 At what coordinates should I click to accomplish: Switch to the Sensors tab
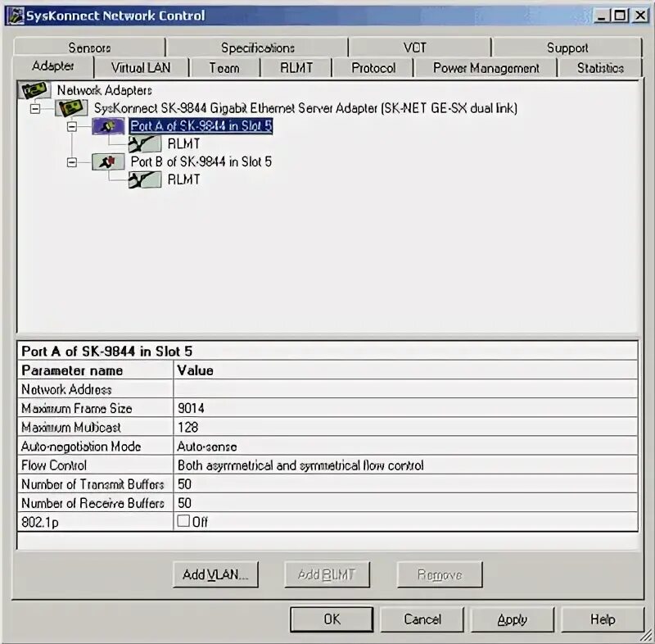click(x=89, y=48)
